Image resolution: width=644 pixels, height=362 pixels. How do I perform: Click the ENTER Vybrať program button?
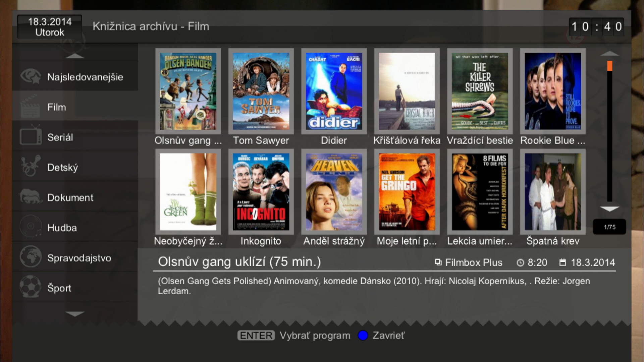294,336
